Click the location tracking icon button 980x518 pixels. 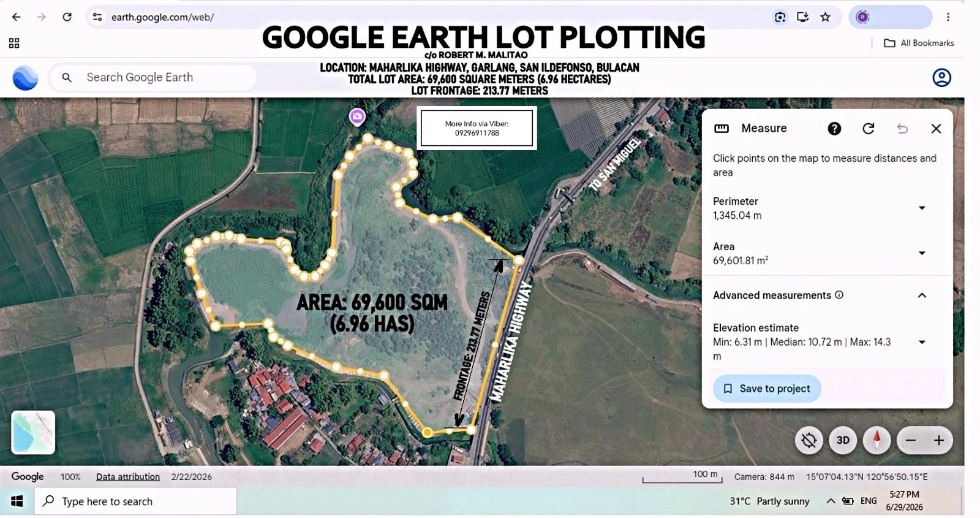[x=809, y=440]
